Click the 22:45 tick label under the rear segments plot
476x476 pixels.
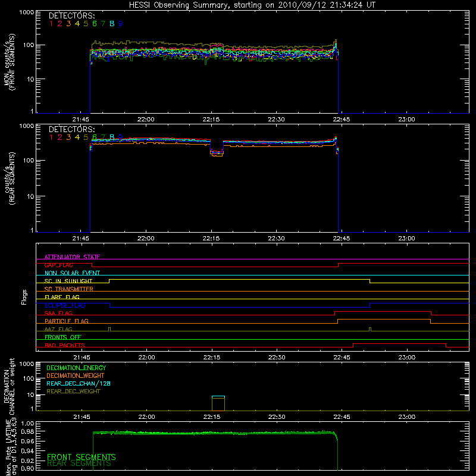(x=342, y=239)
